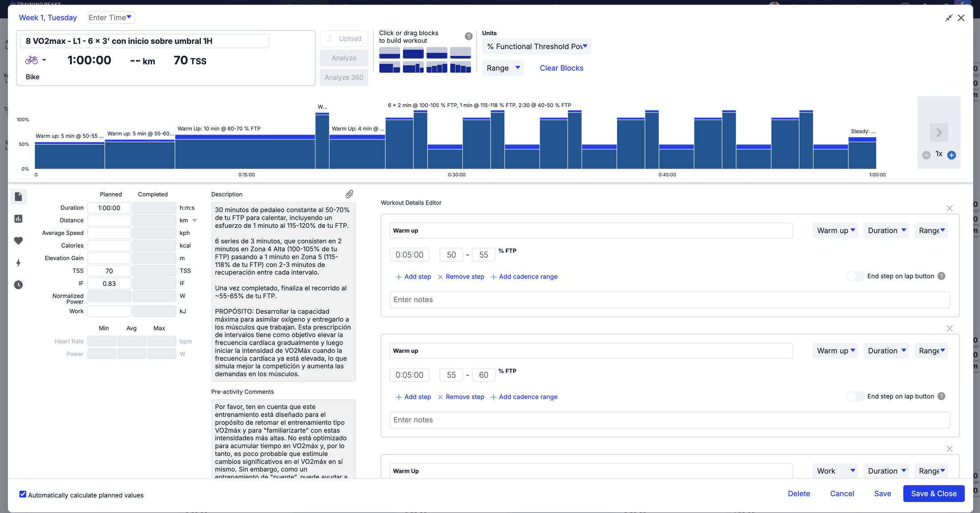Image resolution: width=980 pixels, height=513 pixels.
Task: Open second step's Warm up intensity dropdown
Action: pos(835,351)
